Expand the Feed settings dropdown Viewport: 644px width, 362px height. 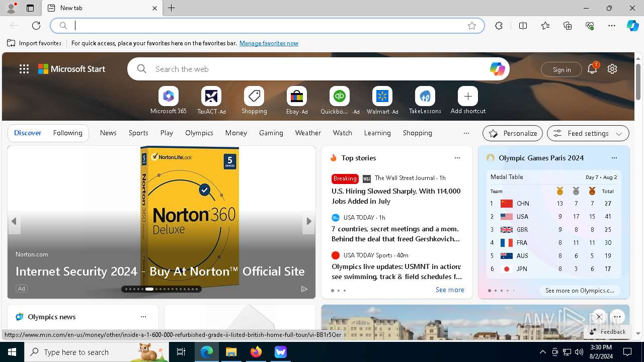coord(588,133)
